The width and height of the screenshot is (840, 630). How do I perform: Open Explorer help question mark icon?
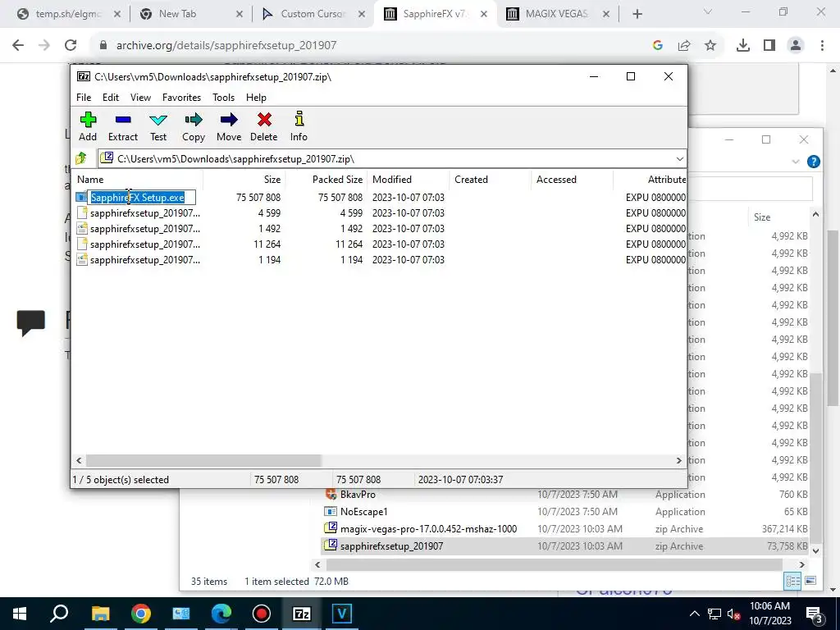tap(813, 162)
